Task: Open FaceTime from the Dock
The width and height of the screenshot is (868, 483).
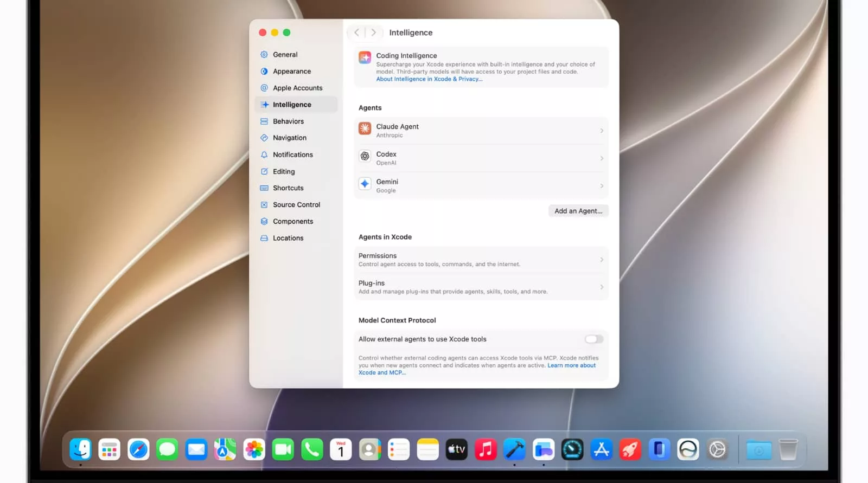Action: pos(283,449)
